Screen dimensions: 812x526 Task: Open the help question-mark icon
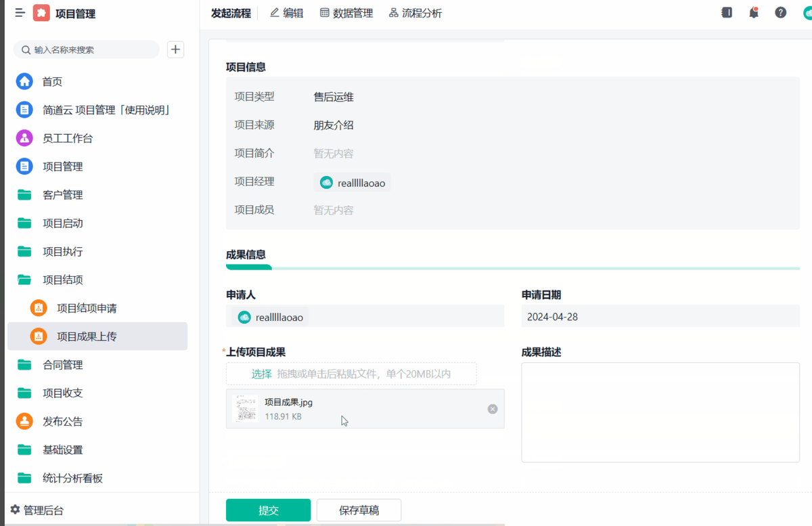pos(780,12)
